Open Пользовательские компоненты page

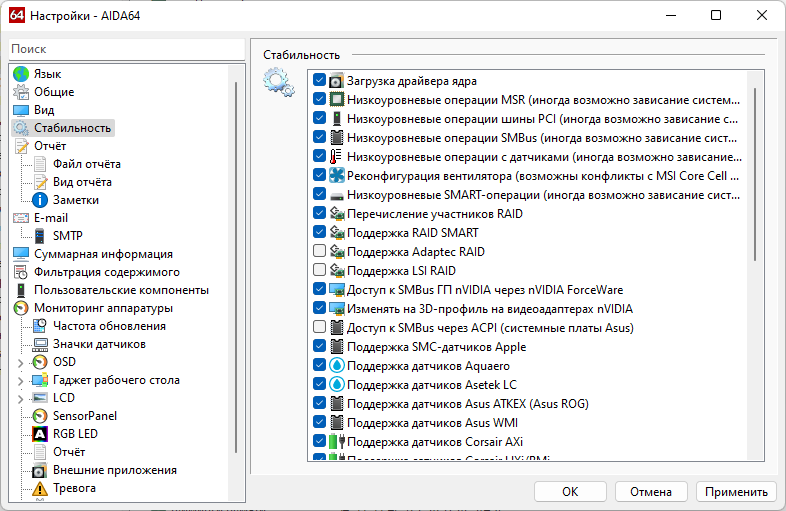pyautogui.click(x=121, y=290)
